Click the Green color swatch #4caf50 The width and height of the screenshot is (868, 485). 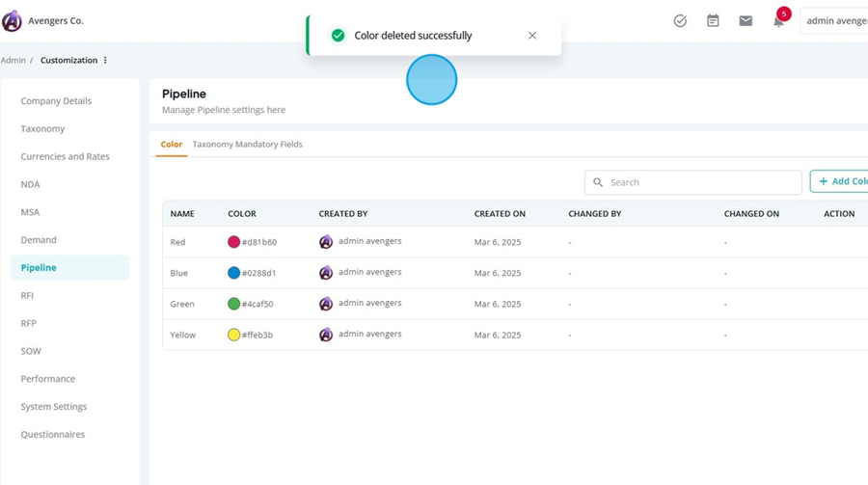click(233, 304)
